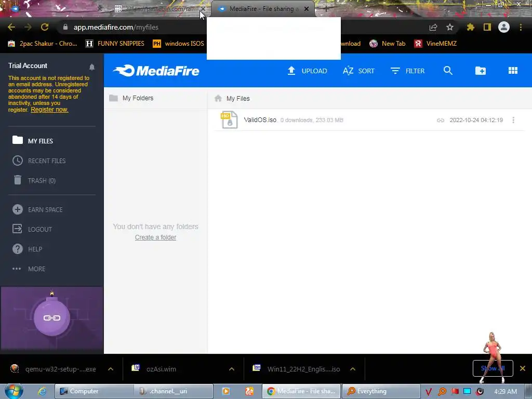This screenshot has height=399, width=532.
Task: Select MY FILES in the sidebar
Action: point(33,140)
